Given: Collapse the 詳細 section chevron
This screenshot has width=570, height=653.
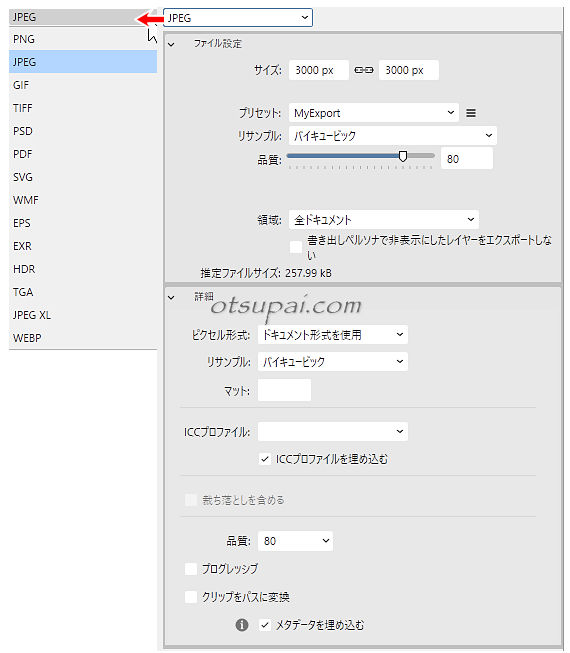Looking at the screenshot, I should click(x=171, y=298).
